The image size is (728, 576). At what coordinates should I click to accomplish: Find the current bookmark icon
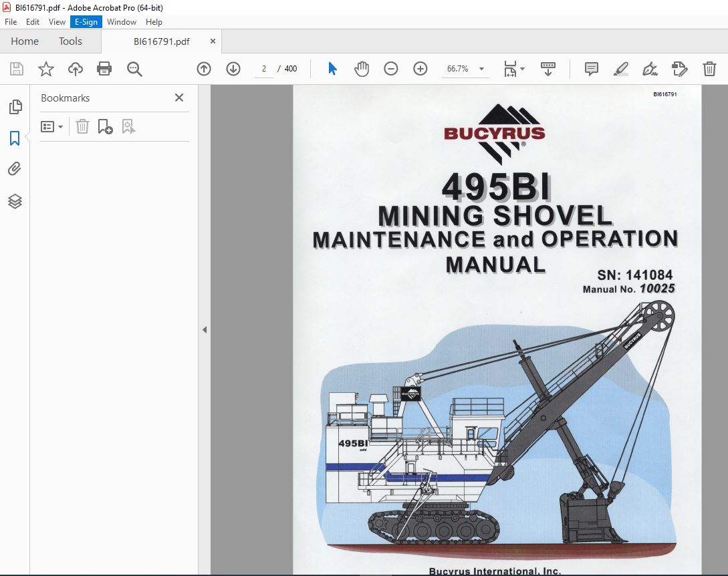tap(128, 126)
